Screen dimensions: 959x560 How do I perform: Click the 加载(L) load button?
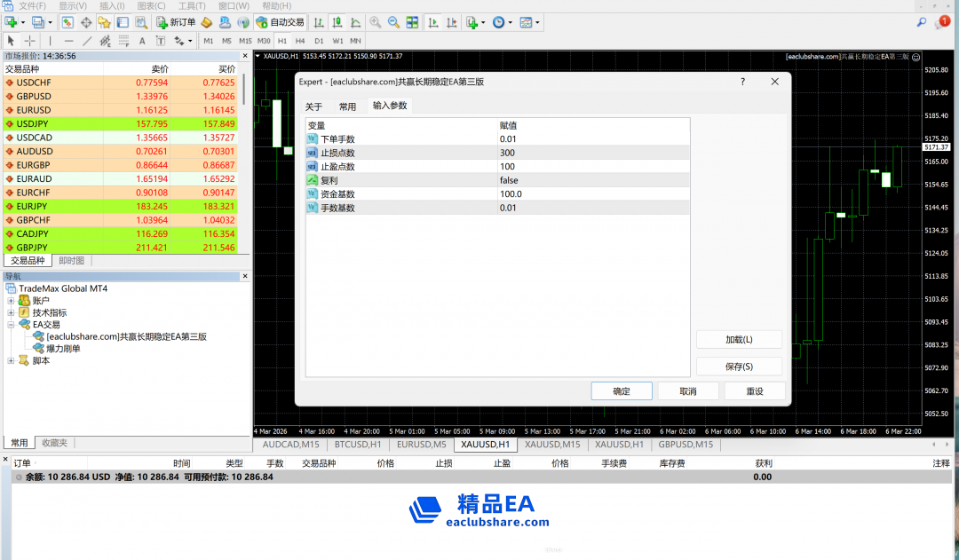tap(739, 340)
